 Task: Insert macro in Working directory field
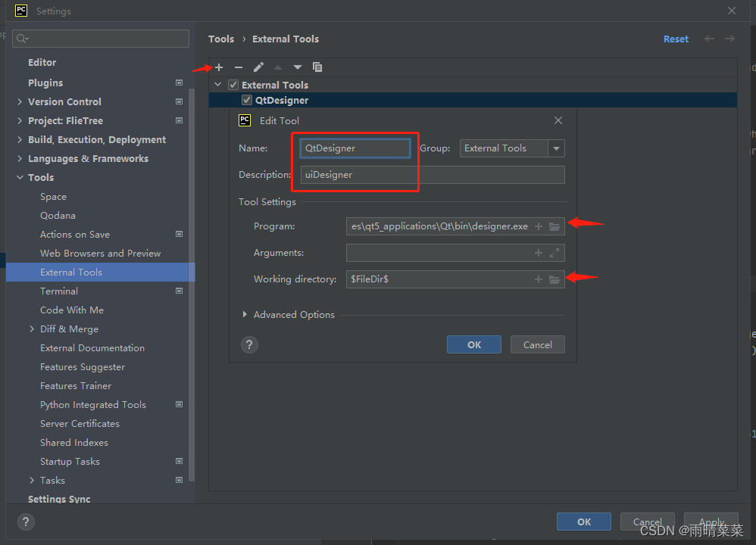point(539,279)
